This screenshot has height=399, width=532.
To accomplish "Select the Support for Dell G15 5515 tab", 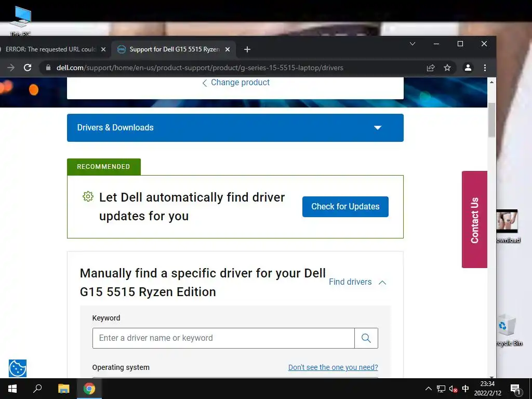I will pos(173,49).
